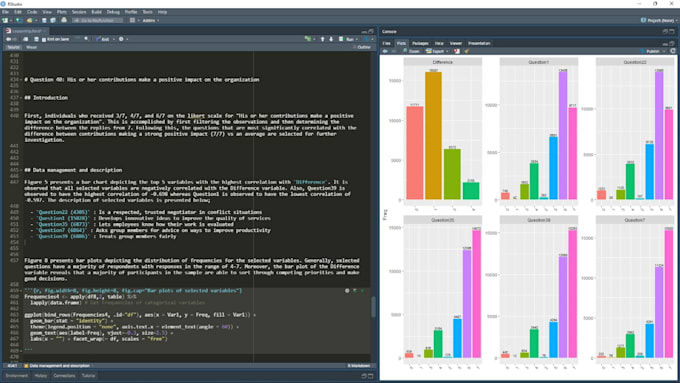680x383 pixels.
Task: Click the Run button in editor toolbar
Action: point(347,39)
